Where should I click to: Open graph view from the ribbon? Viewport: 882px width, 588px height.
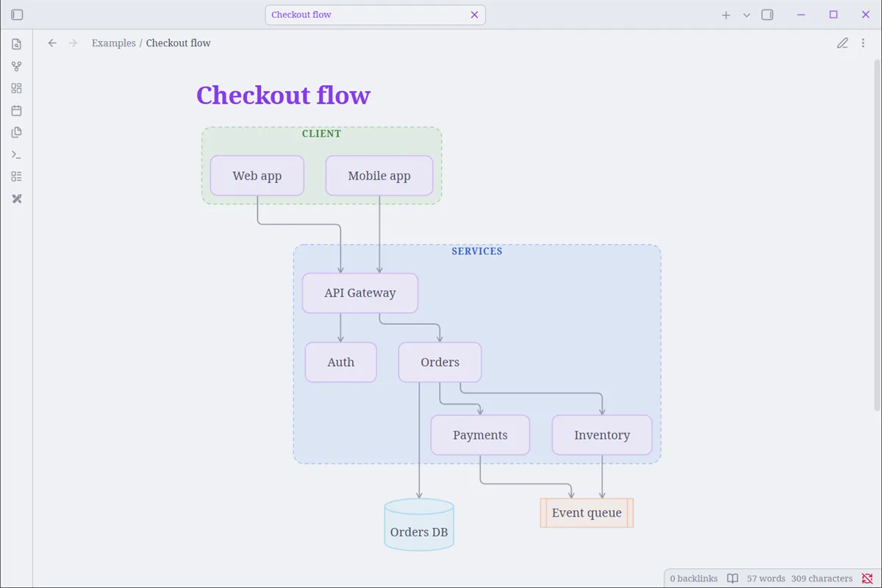point(16,66)
